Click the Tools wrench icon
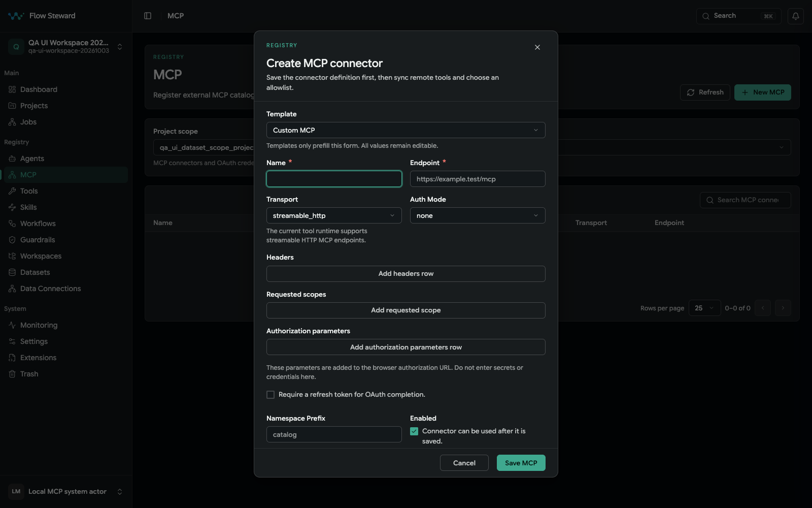Image resolution: width=812 pixels, height=508 pixels. point(12,191)
